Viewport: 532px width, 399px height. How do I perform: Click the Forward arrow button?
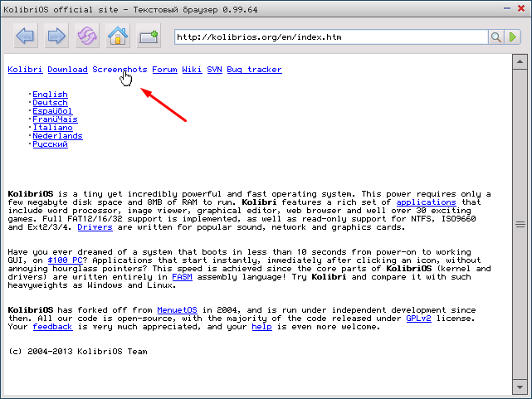tap(56, 36)
